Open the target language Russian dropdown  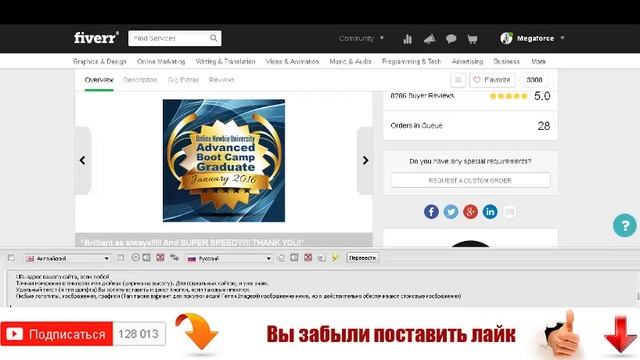pyautogui.click(x=229, y=258)
